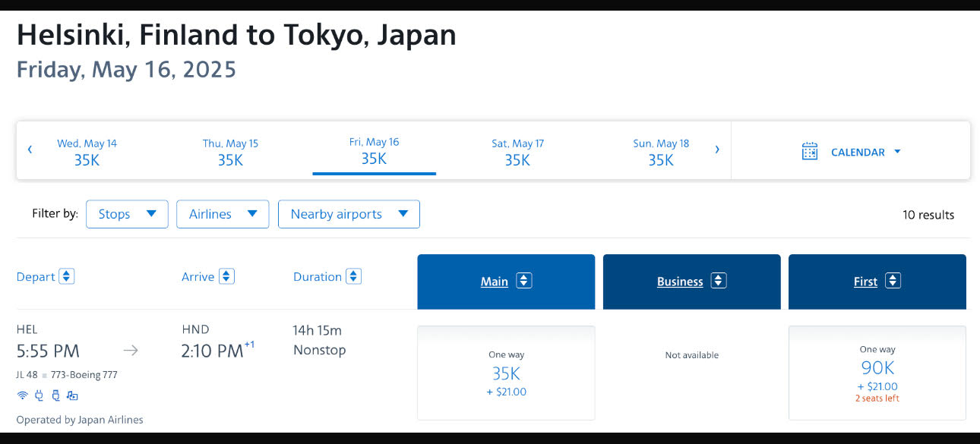Click the Helsinki to Tokyo heading

click(236, 35)
